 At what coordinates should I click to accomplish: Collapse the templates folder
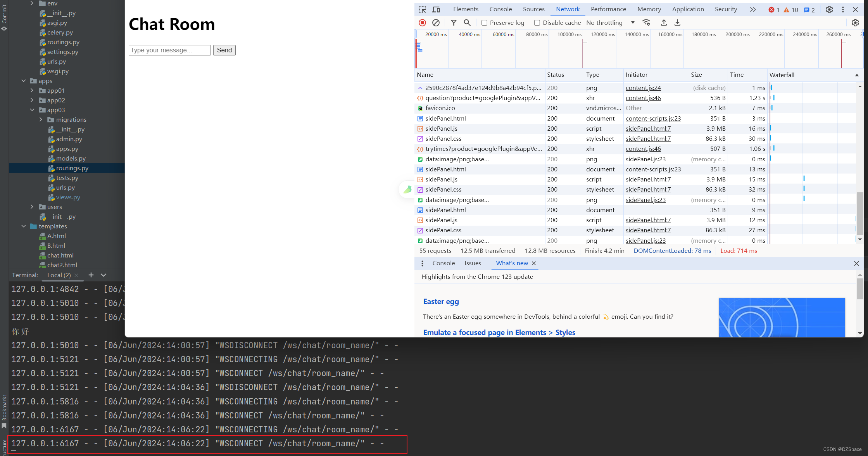pyautogui.click(x=24, y=226)
